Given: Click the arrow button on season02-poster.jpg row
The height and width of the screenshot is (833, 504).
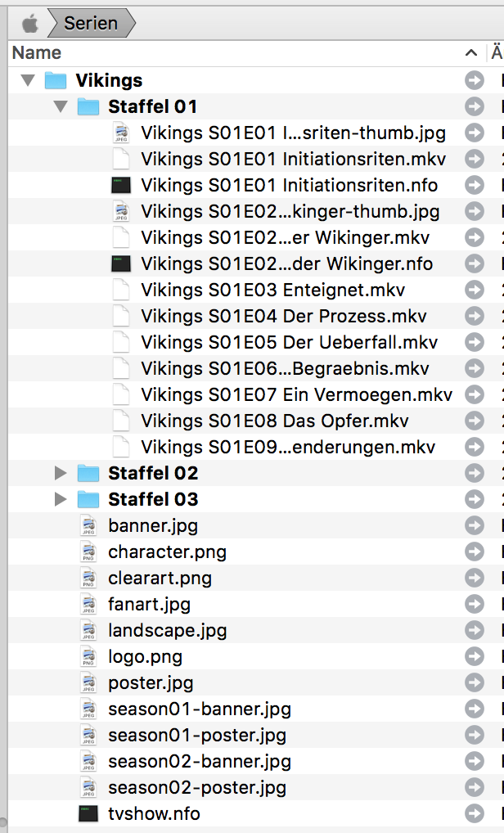Looking at the screenshot, I should coord(475,787).
